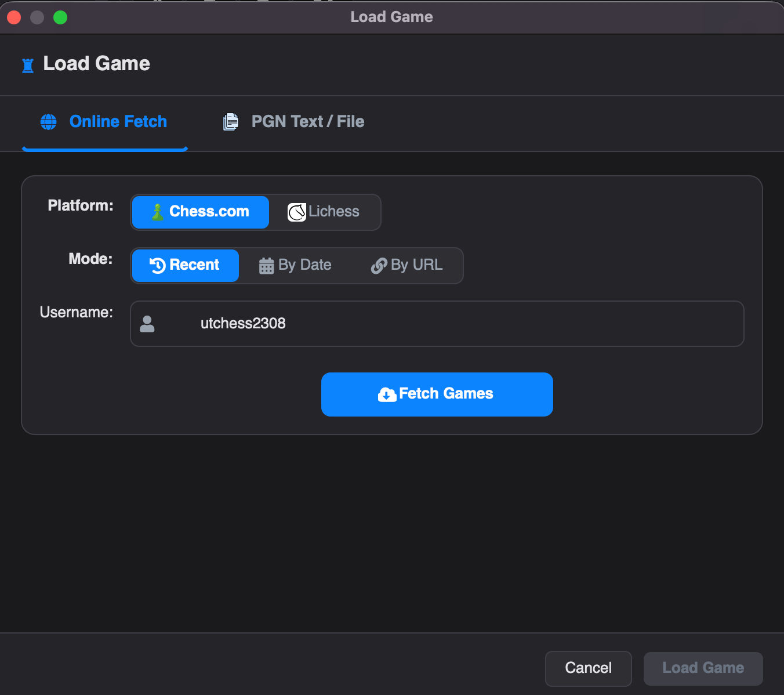Click the globe icon on Online Fetch tab
784x695 pixels.
click(x=49, y=122)
